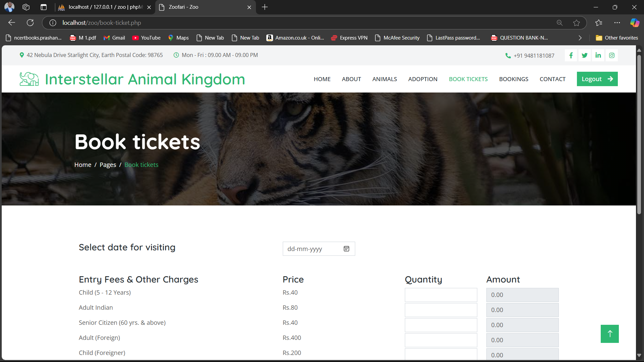
Task: Open the Twitter social icon
Action: 585,55
